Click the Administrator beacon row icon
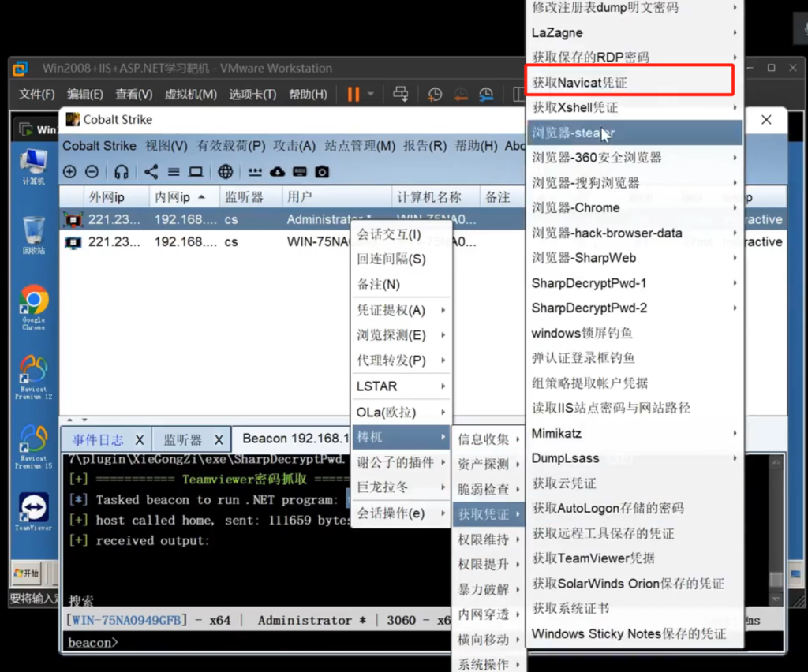The height and width of the screenshot is (672, 808). [x=73, y=220]
